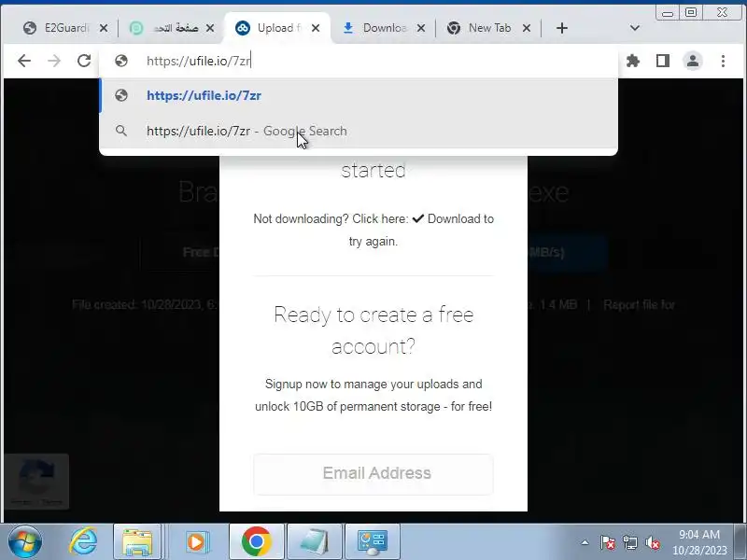
Task: Click the Chrome taskbar icon
Action: (x=257, y=542)
